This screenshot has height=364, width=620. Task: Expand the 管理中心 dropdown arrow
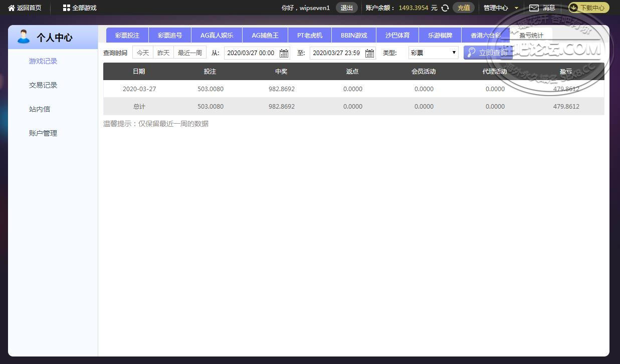point(516,8)
